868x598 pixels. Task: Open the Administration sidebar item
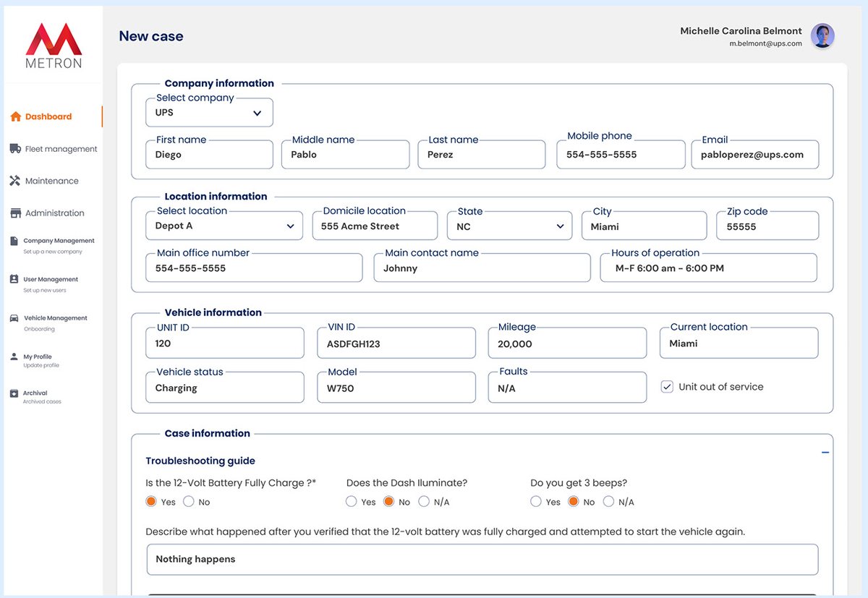click(x=55, y=213)
